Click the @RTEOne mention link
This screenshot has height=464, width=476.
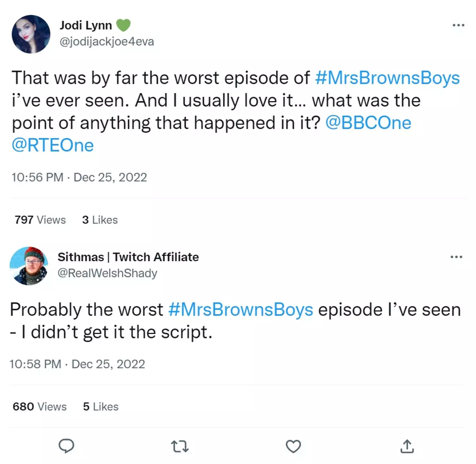click(x=53, y=145)
